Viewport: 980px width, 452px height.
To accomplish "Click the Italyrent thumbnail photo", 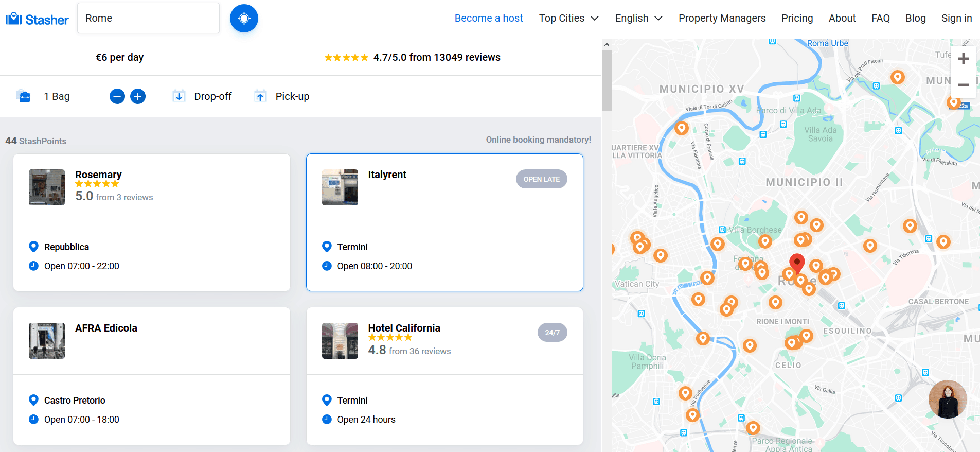I will [340, 187].
